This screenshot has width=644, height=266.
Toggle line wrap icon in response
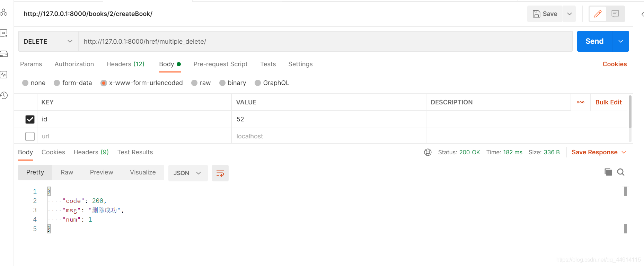click(x=220, y=173)
